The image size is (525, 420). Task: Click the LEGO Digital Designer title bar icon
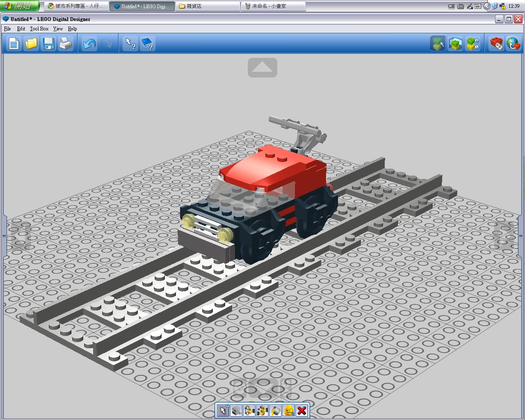[x=6, y=19]
